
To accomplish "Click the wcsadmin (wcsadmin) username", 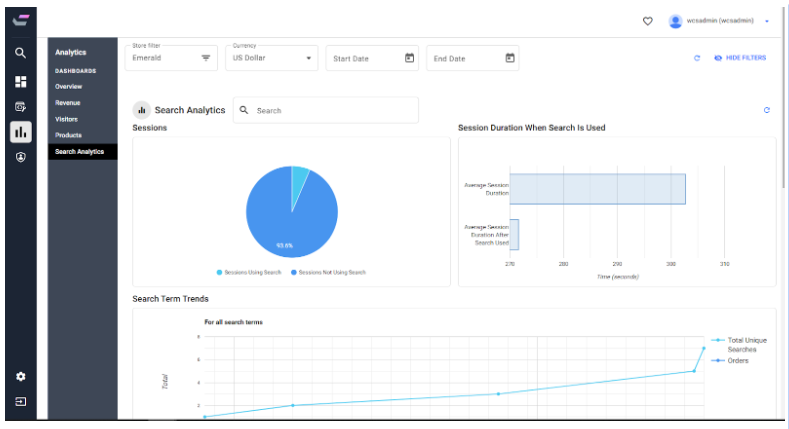I will [720, 21].
